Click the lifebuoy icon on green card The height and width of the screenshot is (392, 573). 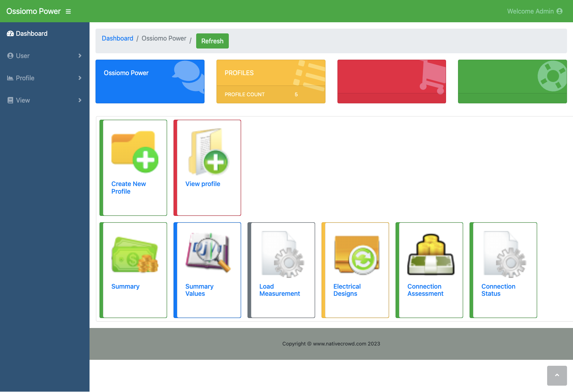(552, 76)
